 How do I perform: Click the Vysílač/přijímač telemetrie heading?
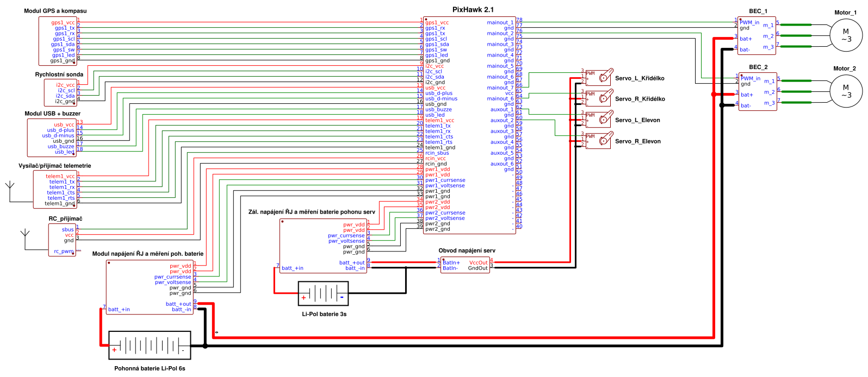coord(55,166)
